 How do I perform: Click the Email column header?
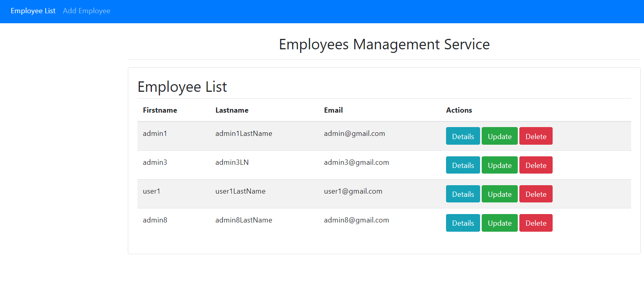click(333, 110)
